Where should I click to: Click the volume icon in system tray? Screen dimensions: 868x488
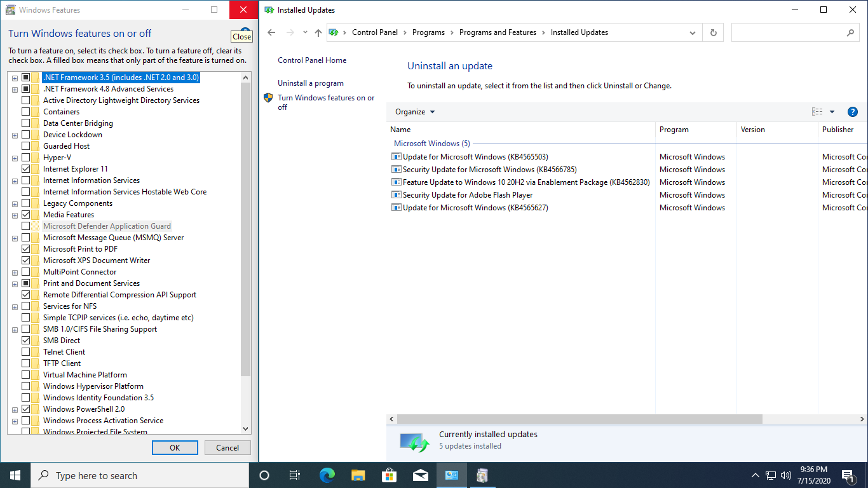tap(786, 475)
